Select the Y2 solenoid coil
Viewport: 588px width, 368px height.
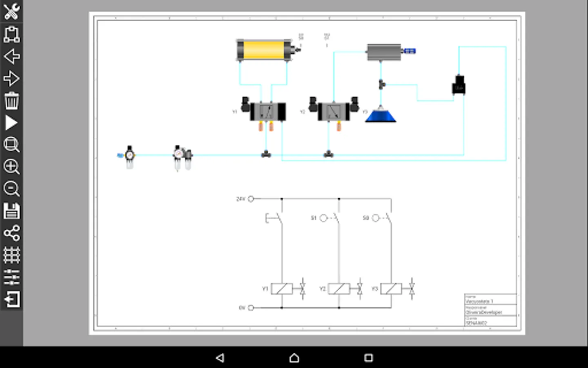point(339,289)
